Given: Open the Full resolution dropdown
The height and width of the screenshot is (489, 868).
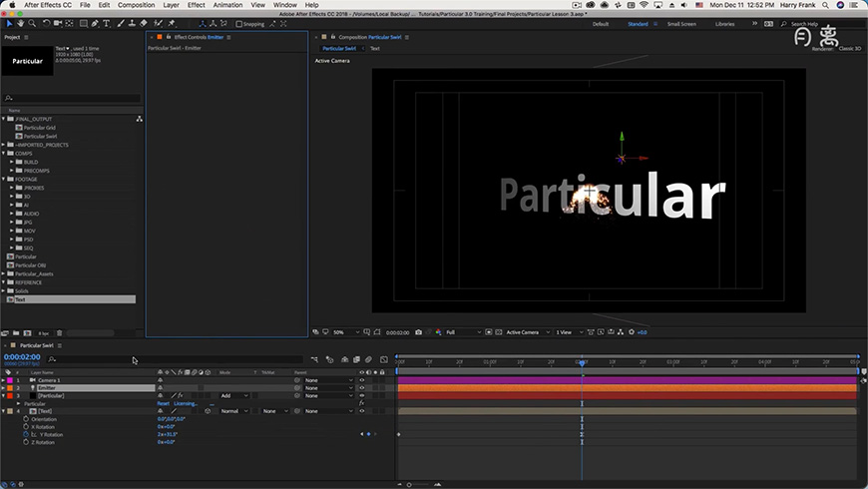Looking at the screenshot, I should click(463, 332).
